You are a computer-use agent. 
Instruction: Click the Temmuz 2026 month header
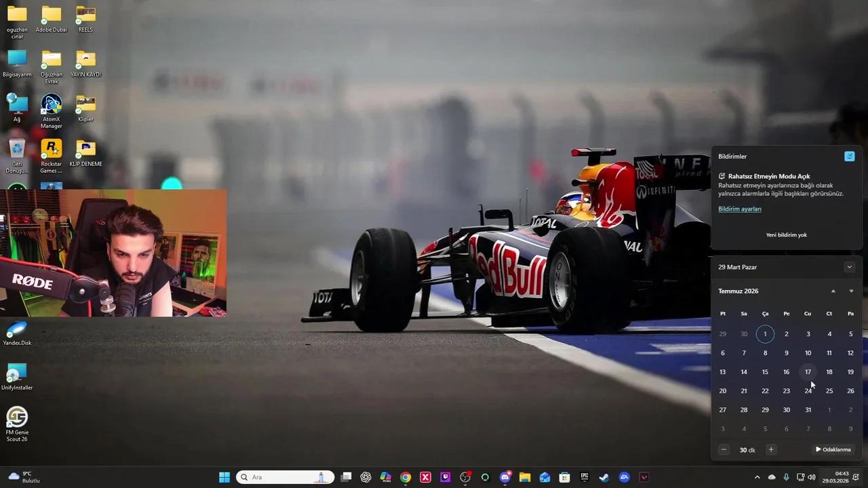(738, 291)
